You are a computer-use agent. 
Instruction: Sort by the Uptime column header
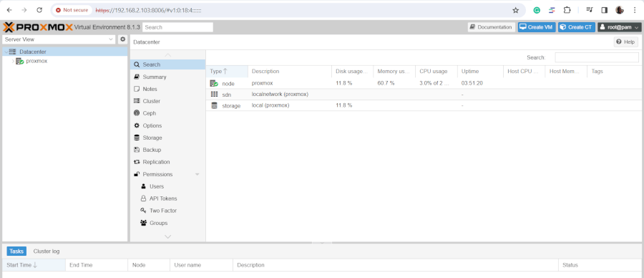(480, 71)
